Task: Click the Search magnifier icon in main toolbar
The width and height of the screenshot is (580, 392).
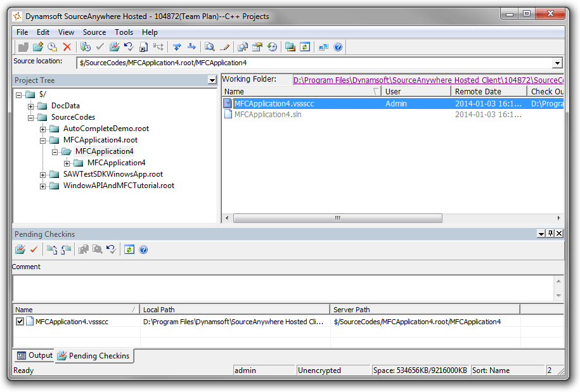Action: point(209,47)
